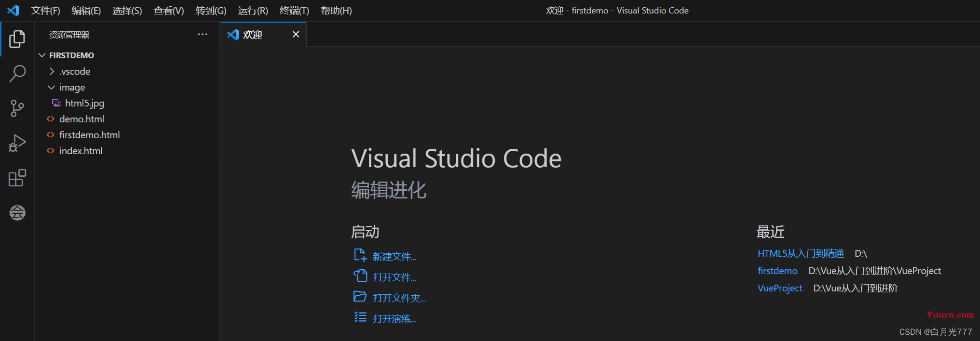Image resolution: width=980 pixels, height=341 pixels.
Task: Open the 查看(V) menu
Action: pyautogui.click(x=169, y=11)
